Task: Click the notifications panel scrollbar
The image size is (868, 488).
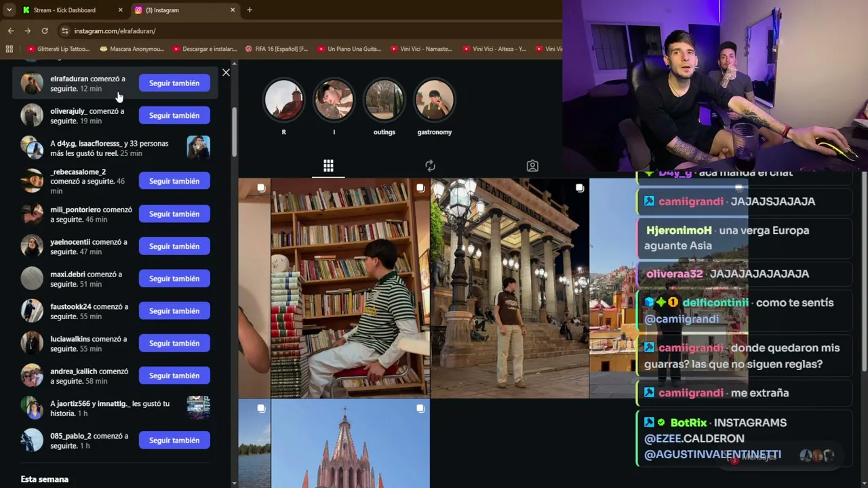Action: pyautogui.click(x=235, y=132)
